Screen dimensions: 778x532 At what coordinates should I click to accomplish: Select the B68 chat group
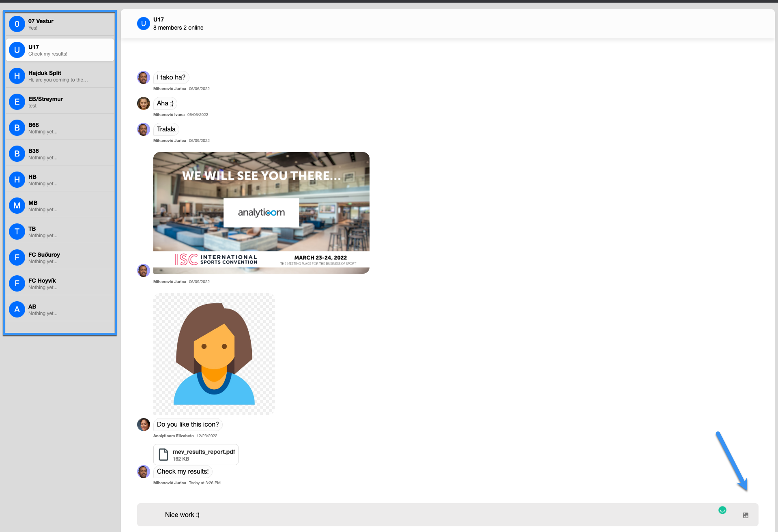point(60,128)
